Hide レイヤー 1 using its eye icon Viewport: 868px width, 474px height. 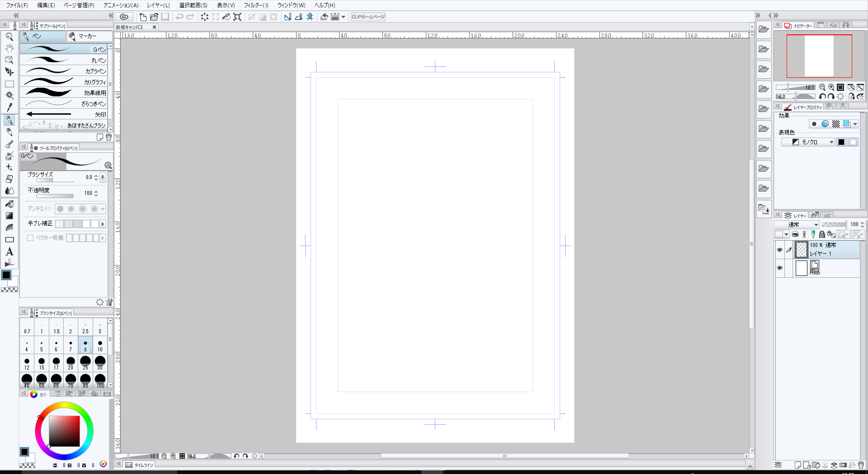[779, 250]
